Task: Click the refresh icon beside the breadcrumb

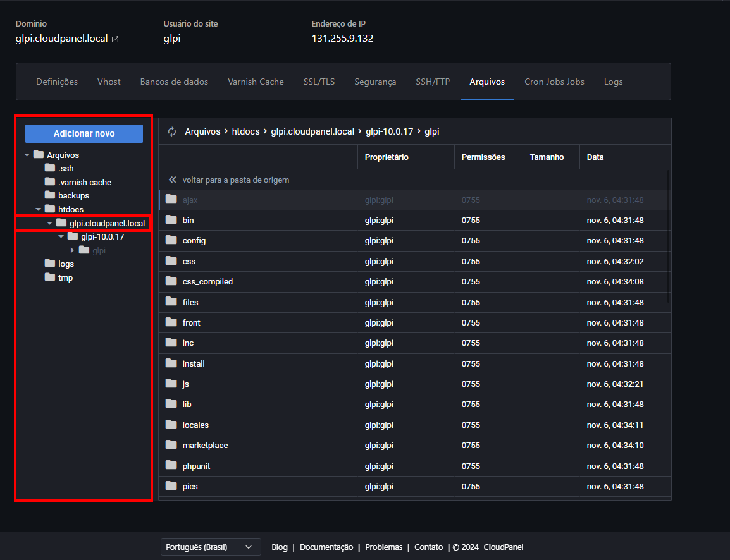Action: pos(171,131)
